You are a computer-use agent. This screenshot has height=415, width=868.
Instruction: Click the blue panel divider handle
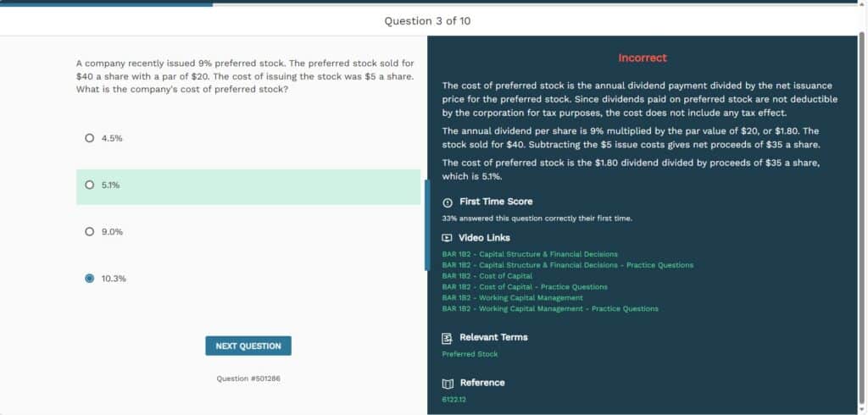[427, 224]
